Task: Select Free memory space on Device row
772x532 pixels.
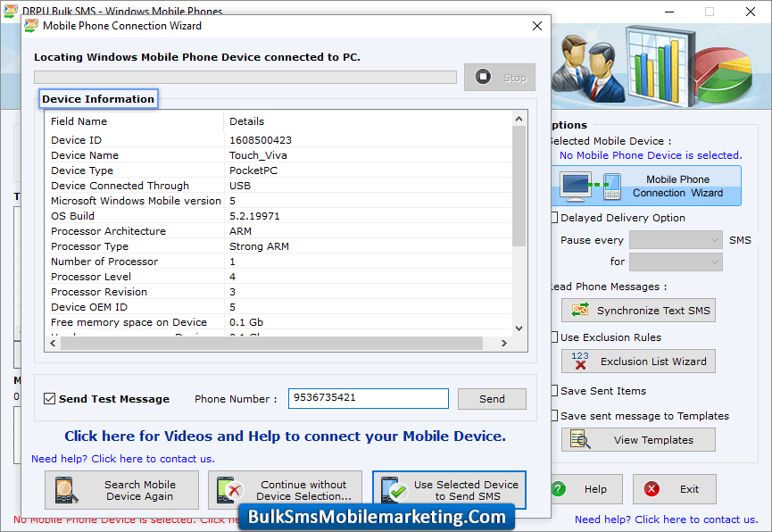Action: pos(278,322)
